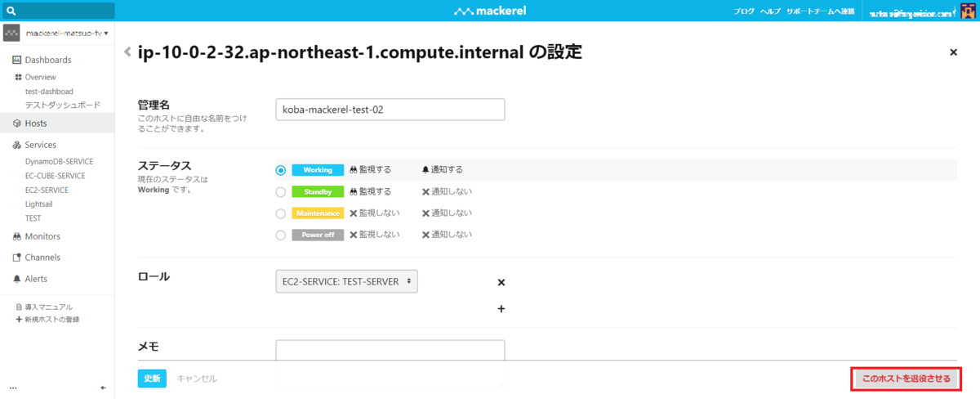The height and width of the screenshot is (399, 980).
Task: Remove the role with the X icon
Action: [501, 282]
